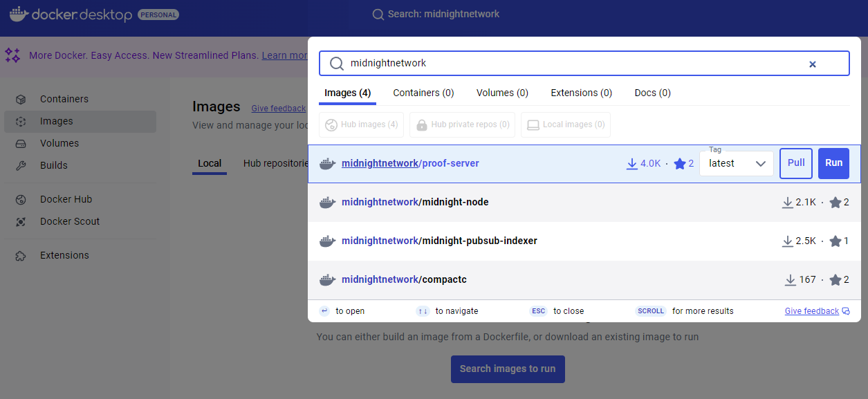868x399 pixels.
Task: Run the proof-server image
Action: tap(833, 163)
